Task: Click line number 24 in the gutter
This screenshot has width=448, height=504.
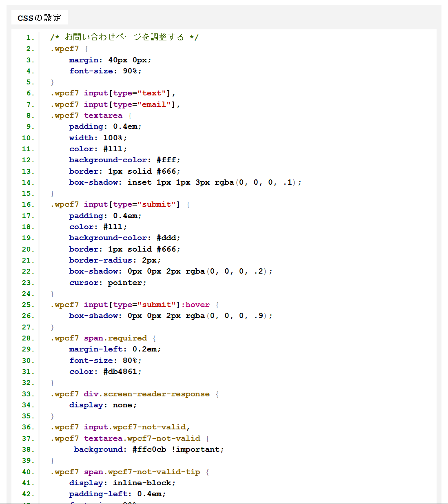Action: pos(28,294)
